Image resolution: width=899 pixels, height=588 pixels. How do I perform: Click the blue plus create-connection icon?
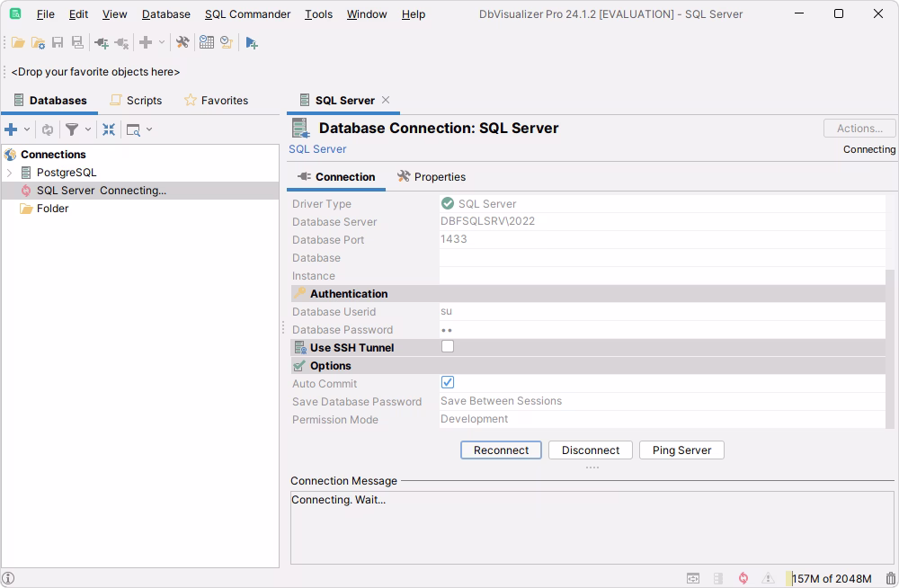click(11, 129)
